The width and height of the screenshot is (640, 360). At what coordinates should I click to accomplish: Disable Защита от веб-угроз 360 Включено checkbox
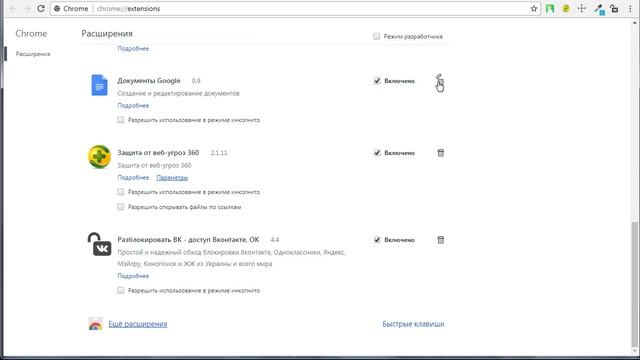click(377, 153)
